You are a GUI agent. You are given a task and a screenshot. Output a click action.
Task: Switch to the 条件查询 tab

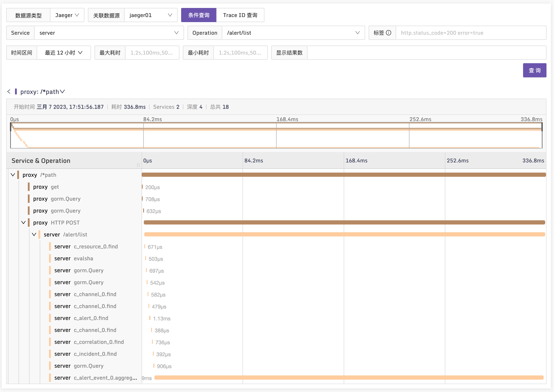(199, 15)
